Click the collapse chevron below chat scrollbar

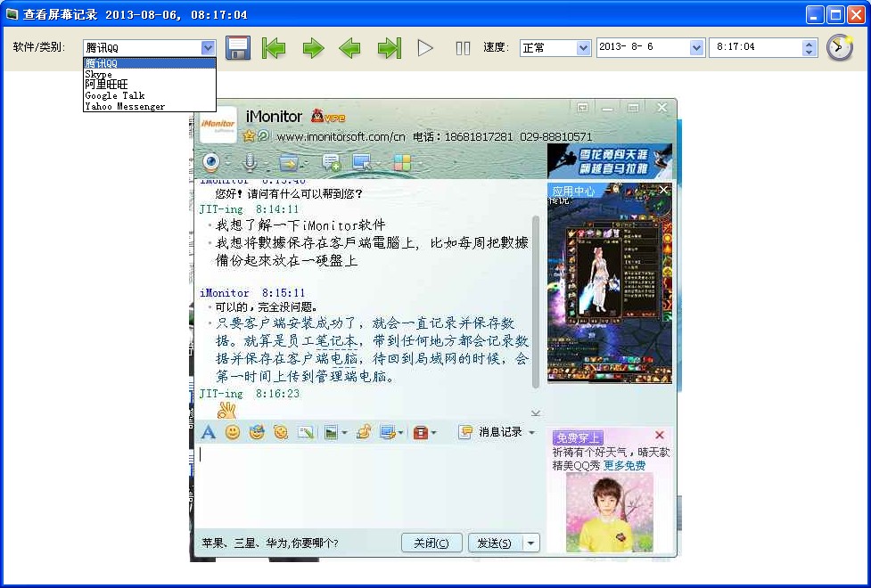(x=536, y=412)
